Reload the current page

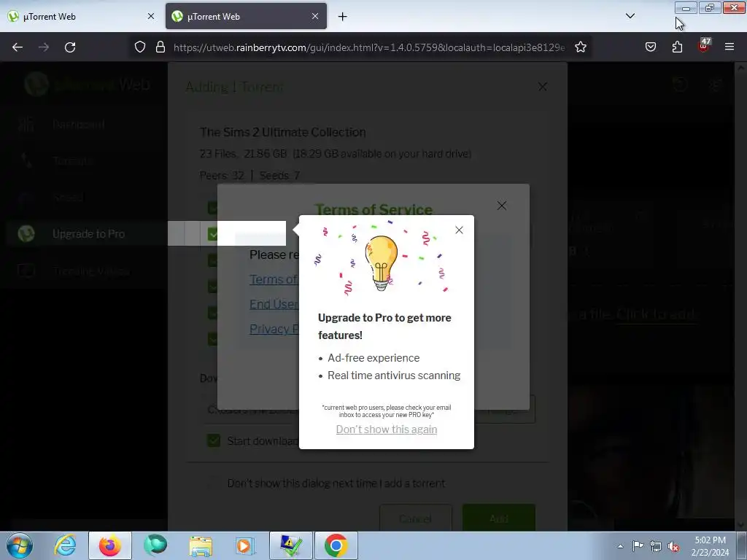[x=70, y=47]
